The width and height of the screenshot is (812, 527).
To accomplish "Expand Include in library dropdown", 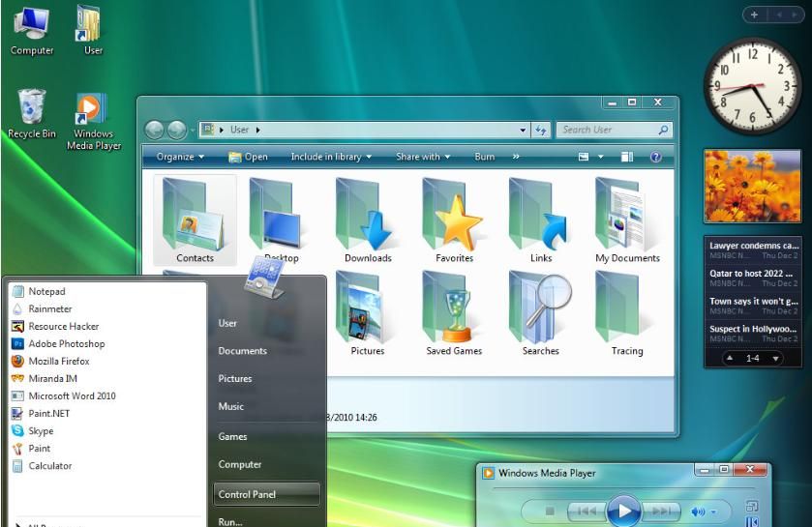I will tap(331, 157).
